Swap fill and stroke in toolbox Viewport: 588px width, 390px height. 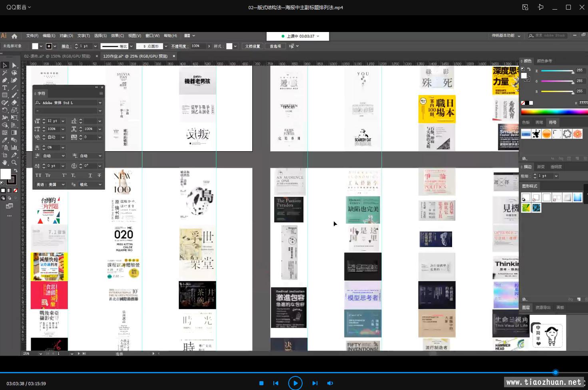tap(15, 171)
